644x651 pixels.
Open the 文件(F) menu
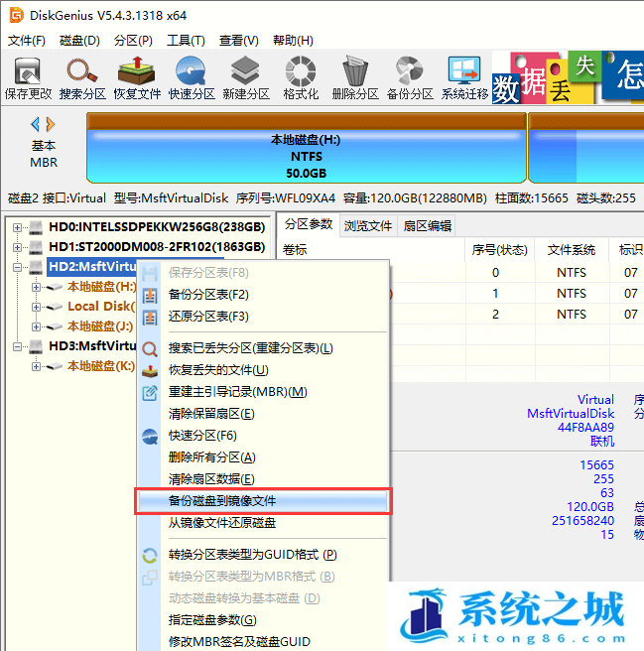tap(27, 41)
